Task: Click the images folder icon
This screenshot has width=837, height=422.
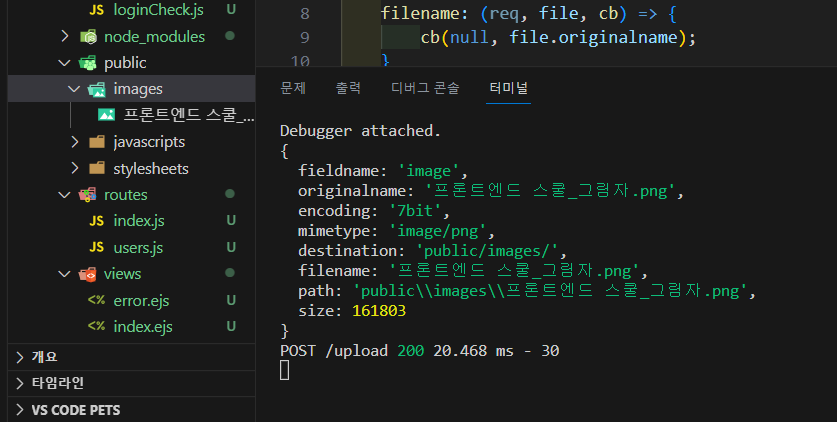Action: point(97,89)
